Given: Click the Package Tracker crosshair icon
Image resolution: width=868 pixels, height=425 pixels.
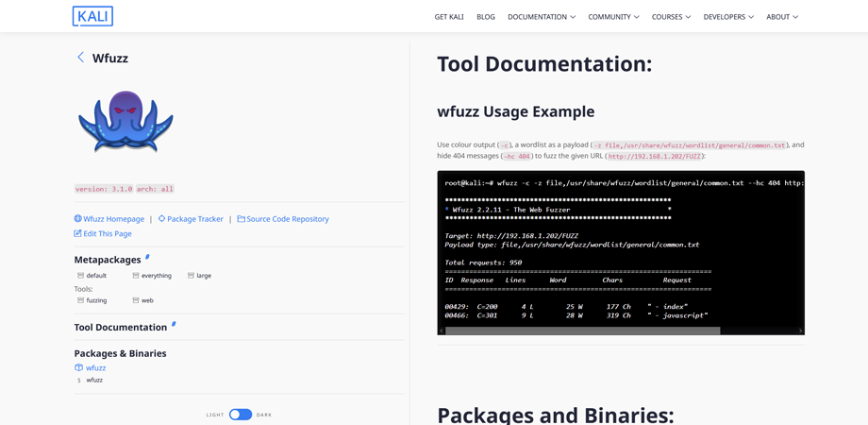Looking at the screenshot, I should tap(161, 219).
